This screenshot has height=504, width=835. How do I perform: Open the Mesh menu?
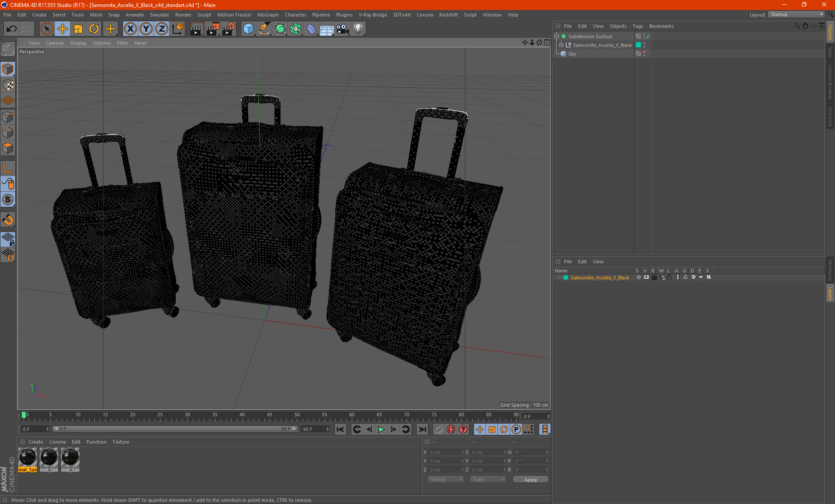click(96, 15)
